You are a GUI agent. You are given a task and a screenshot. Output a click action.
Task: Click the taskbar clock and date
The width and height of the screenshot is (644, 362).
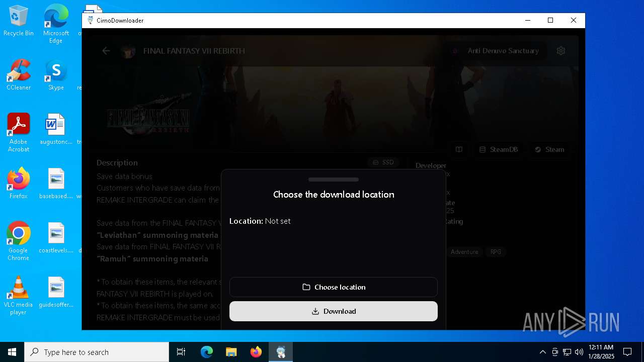(x=601, y=352)
